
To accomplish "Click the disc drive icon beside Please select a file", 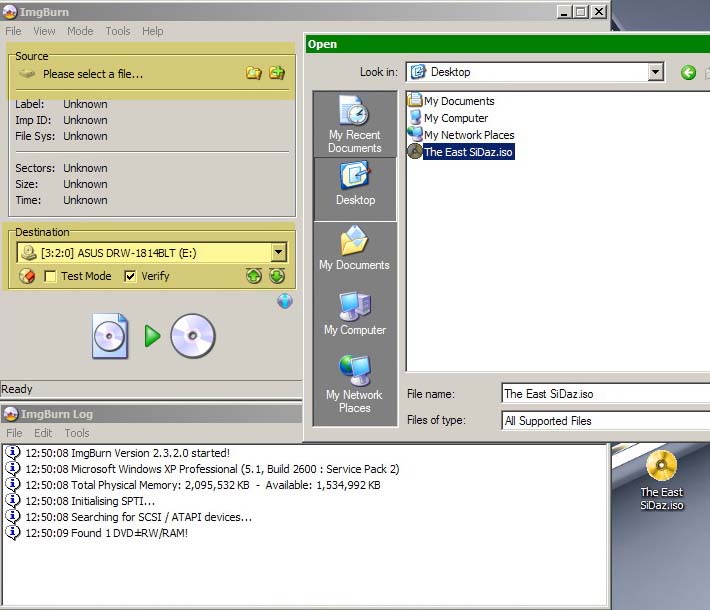I will click(27, 73).
